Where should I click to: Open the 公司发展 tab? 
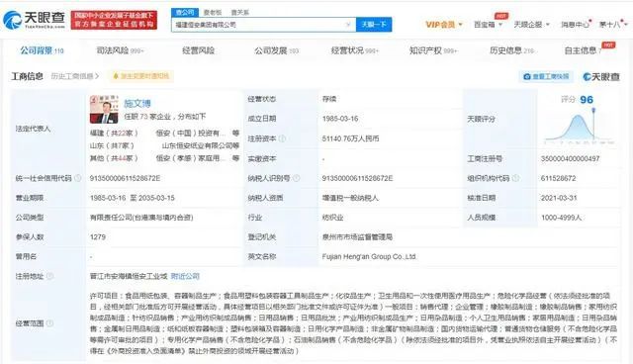(276, 50)
